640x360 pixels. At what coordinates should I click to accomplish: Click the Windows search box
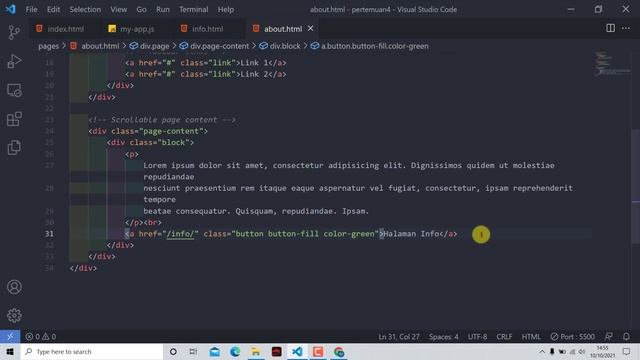(x=92, y=351)
